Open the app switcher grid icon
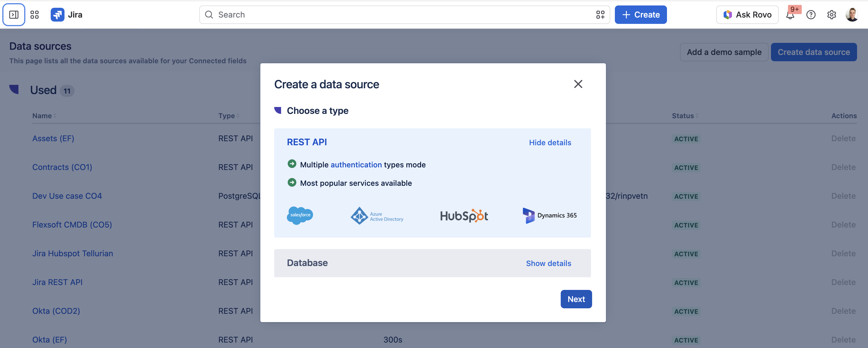Image resolution: width=868 pixels, height=348 pixels. [34, 14]
